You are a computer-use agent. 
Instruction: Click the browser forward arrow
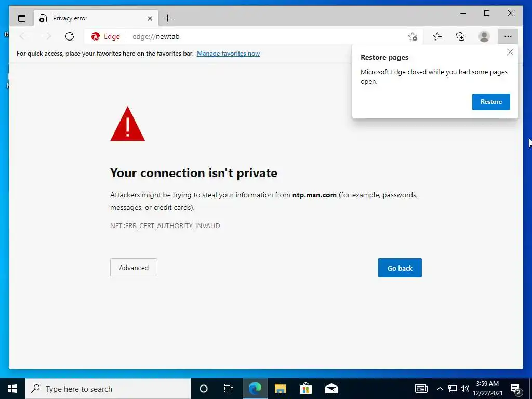pyautogui.click(x=47, y=36)
